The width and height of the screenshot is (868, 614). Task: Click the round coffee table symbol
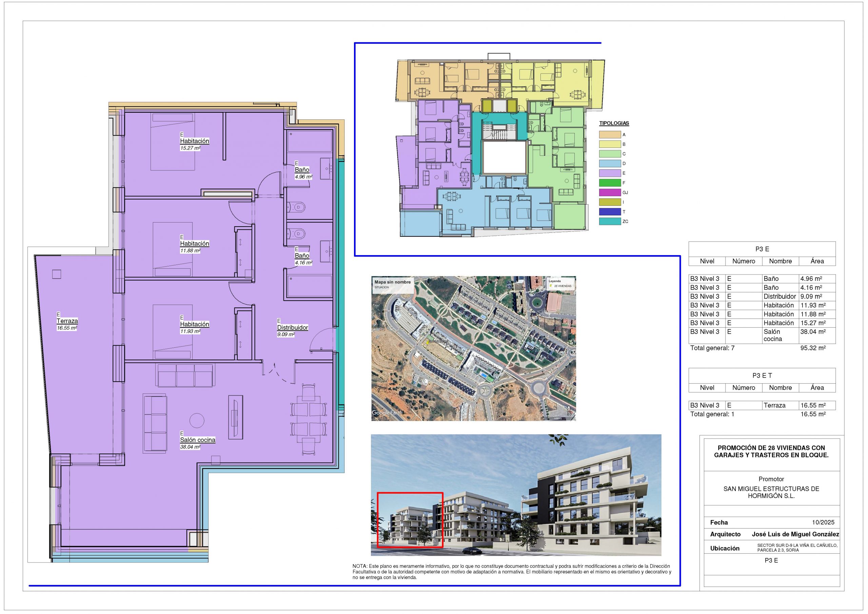pyautogui.click(x=197, y=420)
